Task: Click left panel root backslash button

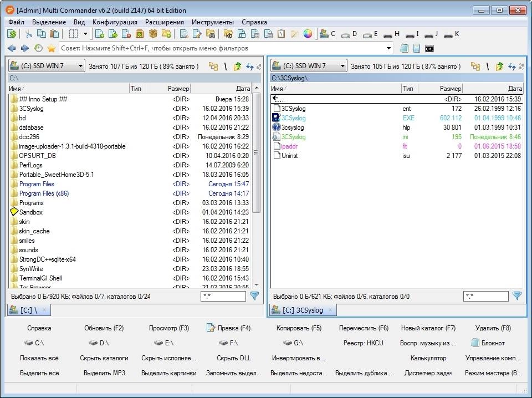Action: [226, 66]
